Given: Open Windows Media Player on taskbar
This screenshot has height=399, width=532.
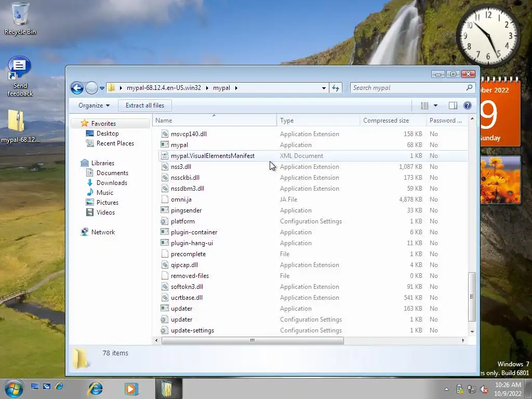Looking at the screenshot, I should (130, 389).
